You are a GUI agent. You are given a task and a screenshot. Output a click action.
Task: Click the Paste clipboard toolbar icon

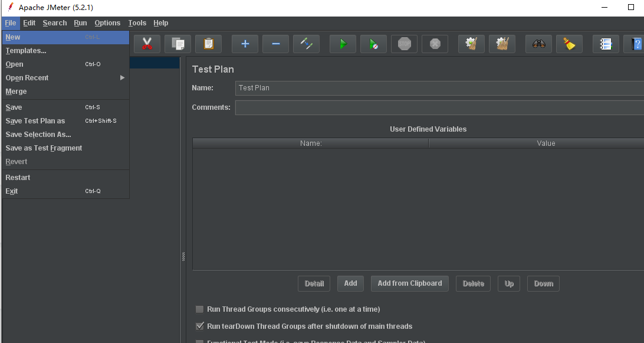tap(209, 44)
